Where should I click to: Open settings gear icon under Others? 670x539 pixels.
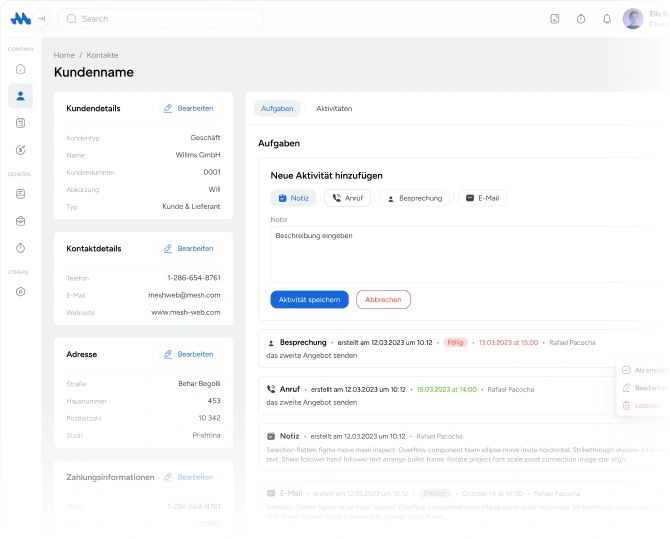20,292
